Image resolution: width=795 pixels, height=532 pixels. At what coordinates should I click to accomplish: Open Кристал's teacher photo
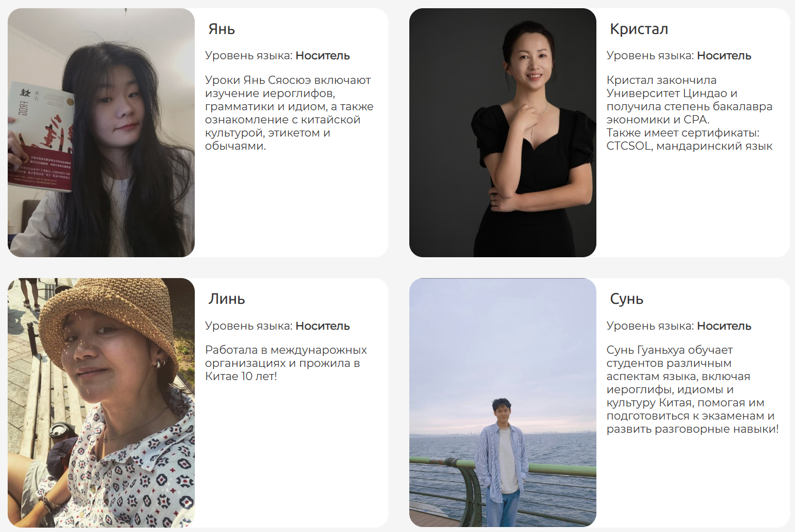[503, 132]
